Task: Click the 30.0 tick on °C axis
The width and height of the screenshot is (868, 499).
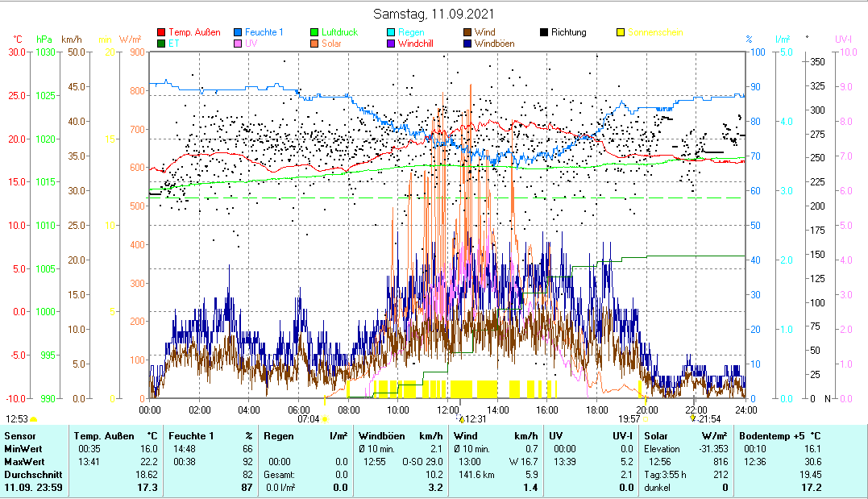Action: pyautogui.click(x=17, y=52)
